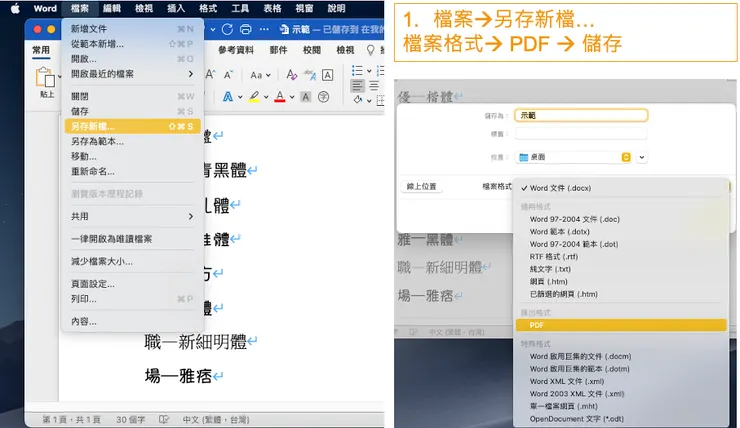Click the document icon beside the title 示範
This screenshot has width=740, height=428.
pyautogui.click(x=284, y=30)
